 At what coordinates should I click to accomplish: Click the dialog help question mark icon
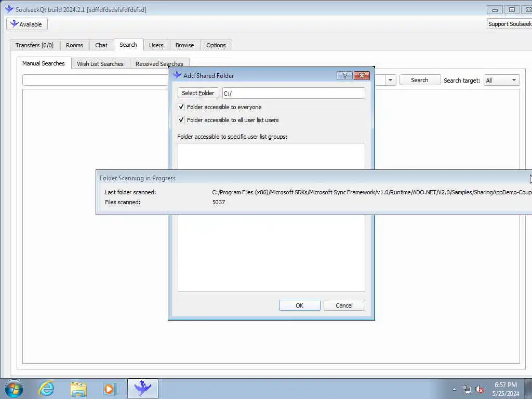[345, 75]
